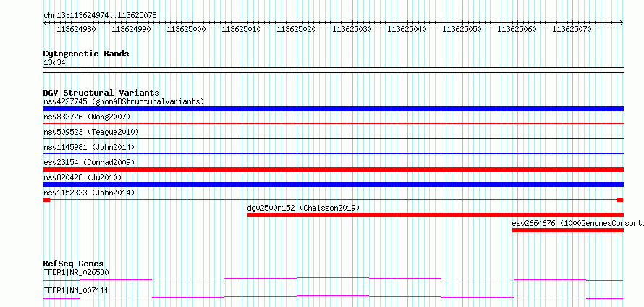Click ruler position 113625010

point(241,29)
